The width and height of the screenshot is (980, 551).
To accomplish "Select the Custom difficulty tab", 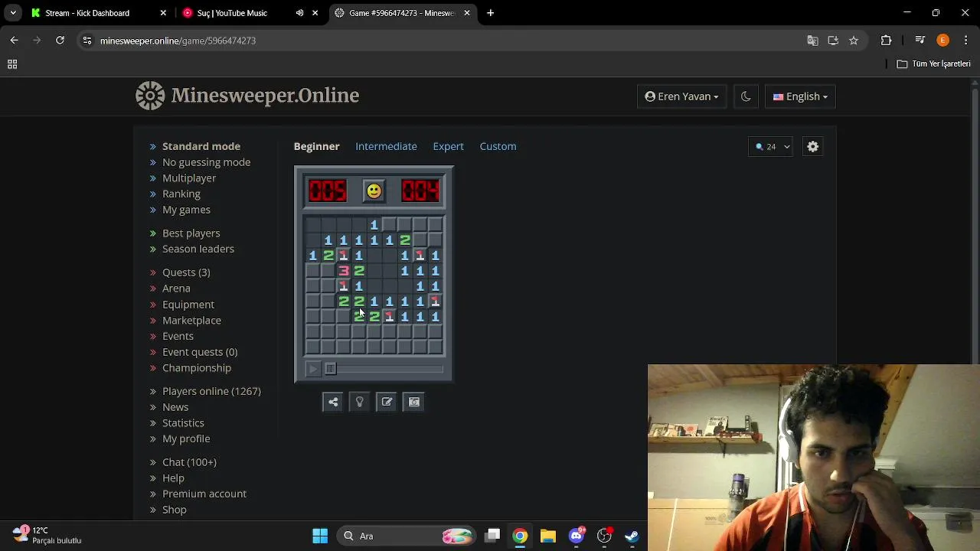I will tap(498, 146).
